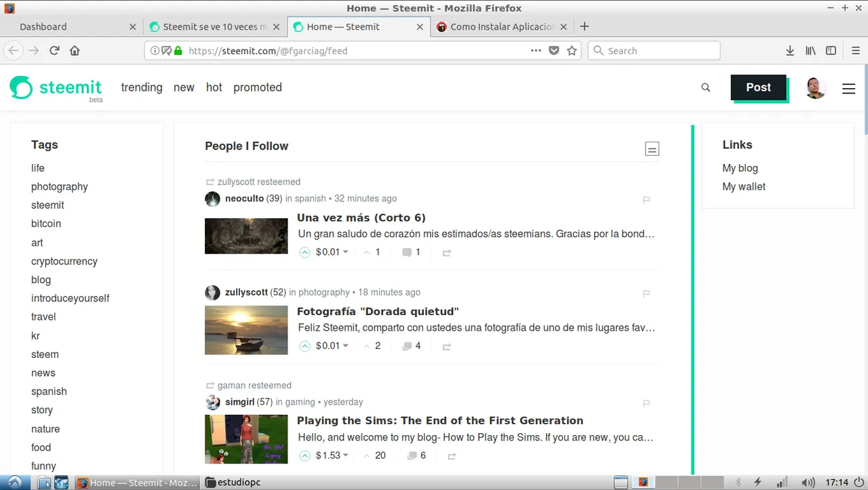Open page actions three-dot menu in URL bar
The image size is (868, 490).
tap(536, 51)
